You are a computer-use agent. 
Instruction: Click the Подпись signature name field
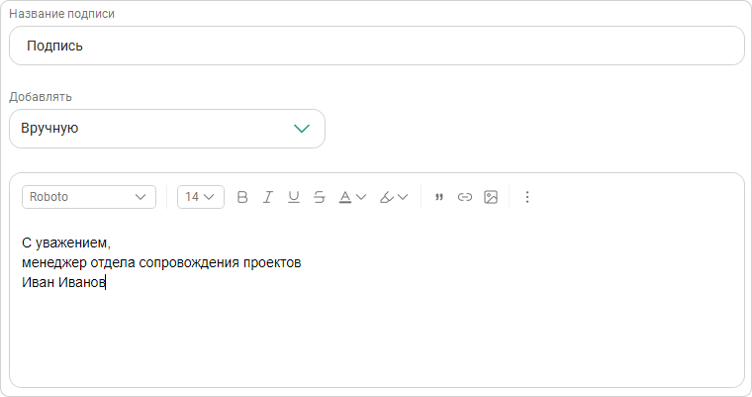[376, 46]
